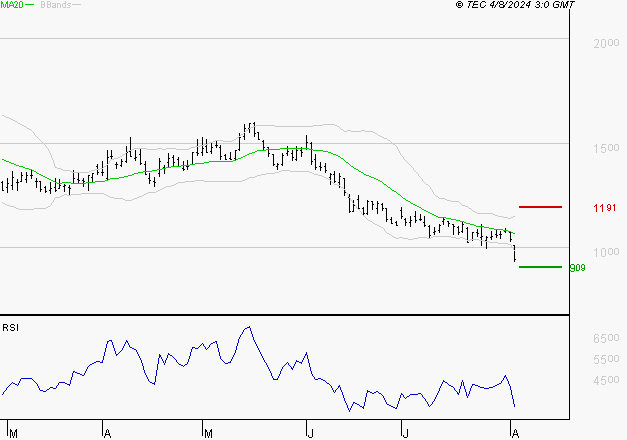Click the 1500 price axis label
The height and width of the screenshot is (440, 627).
point(606,148)
